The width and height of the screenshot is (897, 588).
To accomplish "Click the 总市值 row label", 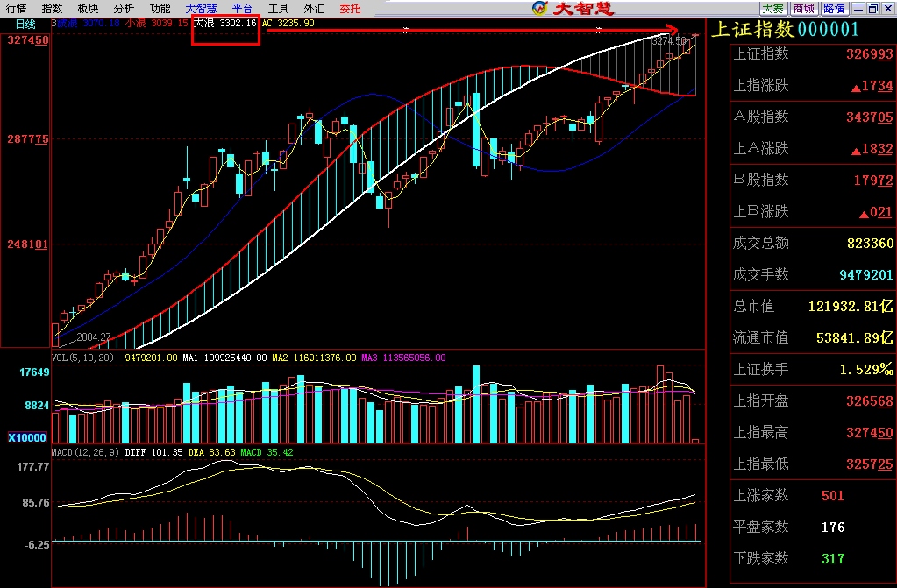I will pyautogui.click(x=754, y=306).
